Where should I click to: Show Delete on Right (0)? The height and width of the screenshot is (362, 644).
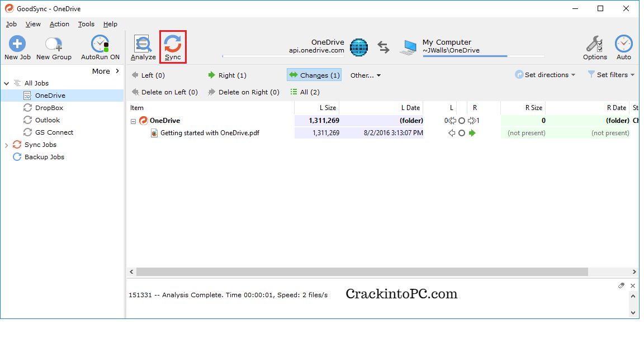[244, 92]
